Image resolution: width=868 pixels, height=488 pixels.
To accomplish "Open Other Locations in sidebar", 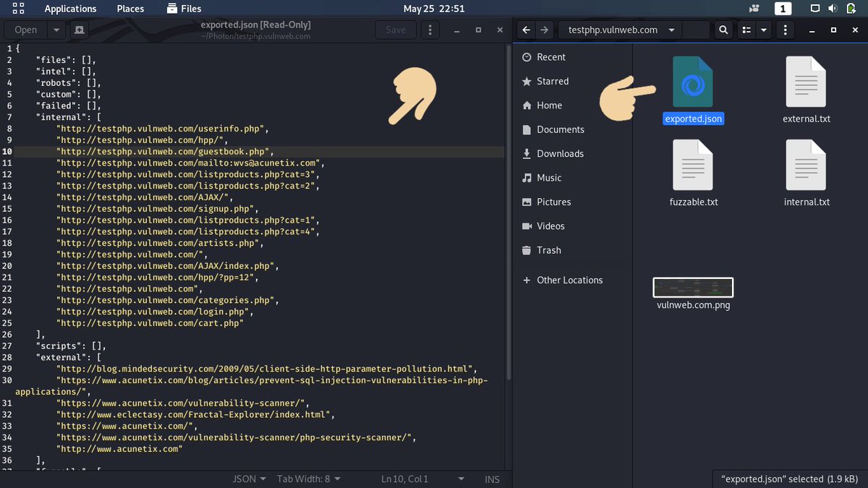I will pyautogui.click(x=569, y=280).
